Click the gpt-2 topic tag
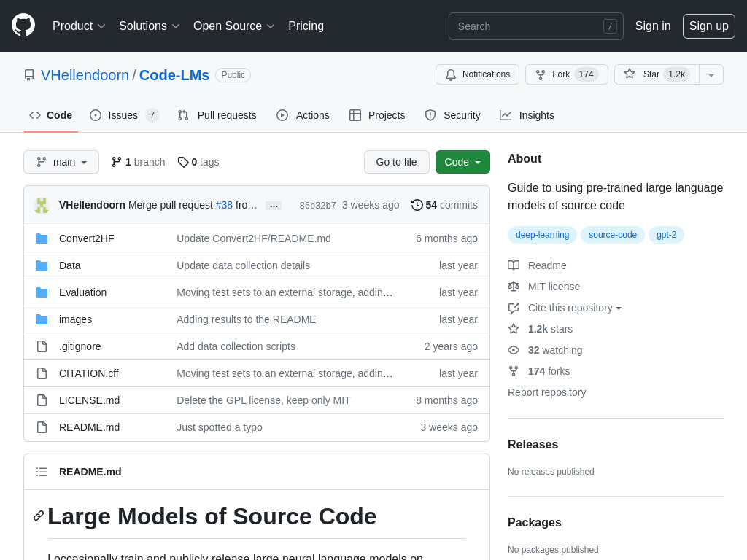This screenshot has width=747, height=560. click(x=666, y=235)
